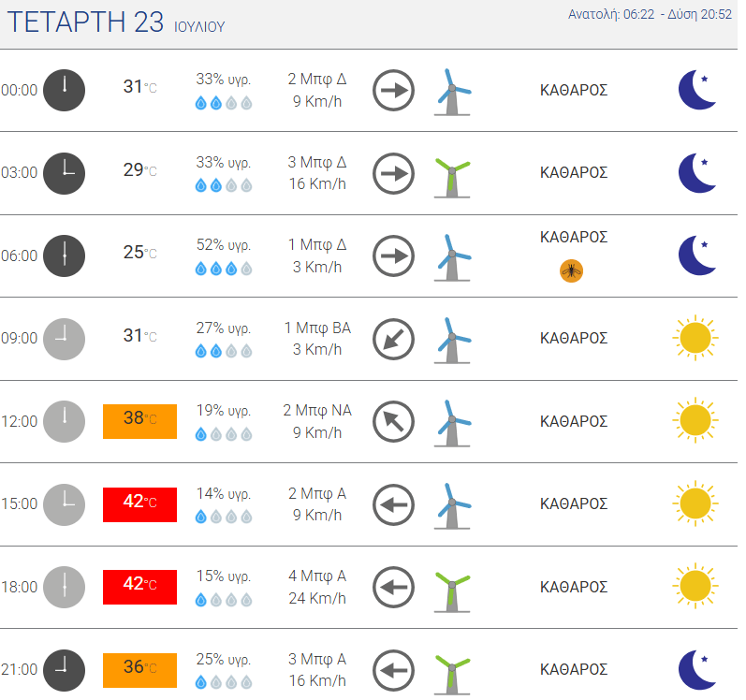Click the ΤΕΤΑΡΤΗ 23 day heading

(x=85, y=22)
